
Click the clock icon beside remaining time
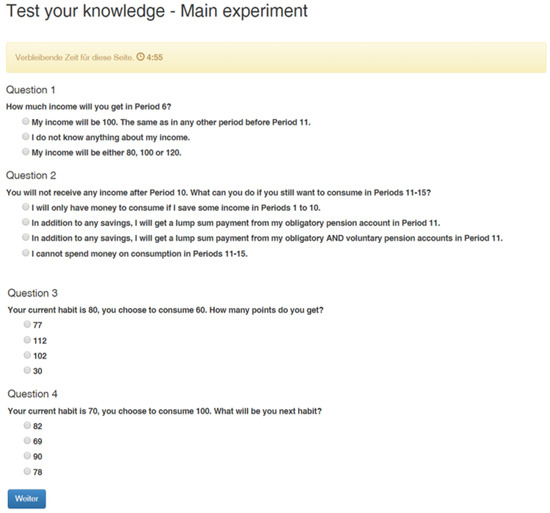(x=140, y=57)
